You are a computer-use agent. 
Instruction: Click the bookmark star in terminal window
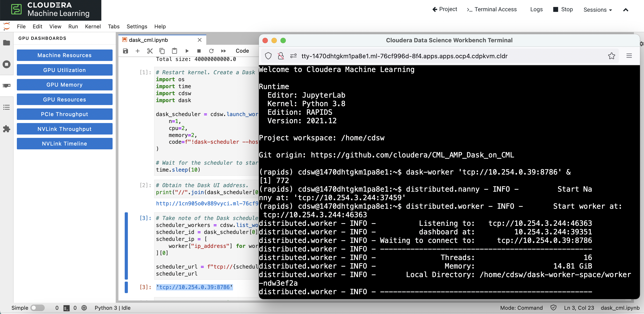611,56
